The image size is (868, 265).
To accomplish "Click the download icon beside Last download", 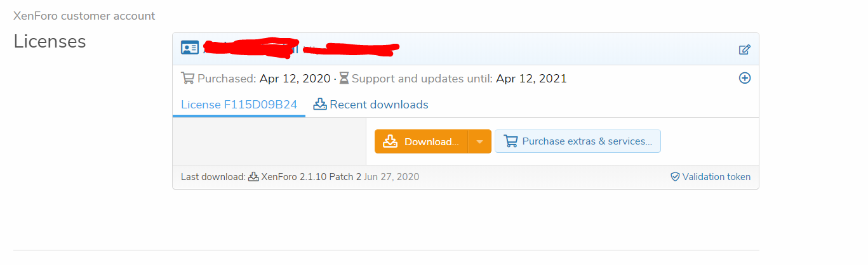I will (x=253, y=177).
